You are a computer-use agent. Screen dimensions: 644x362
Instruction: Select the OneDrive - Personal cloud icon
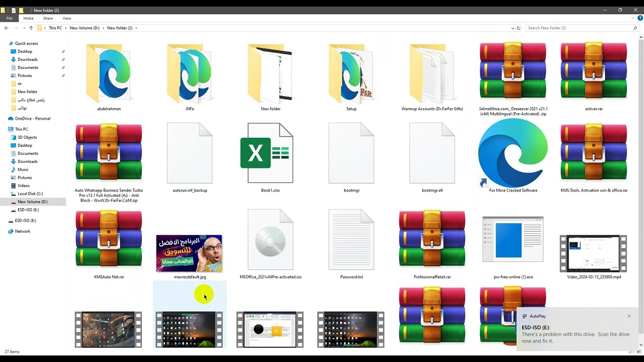[x=11, y=119]
